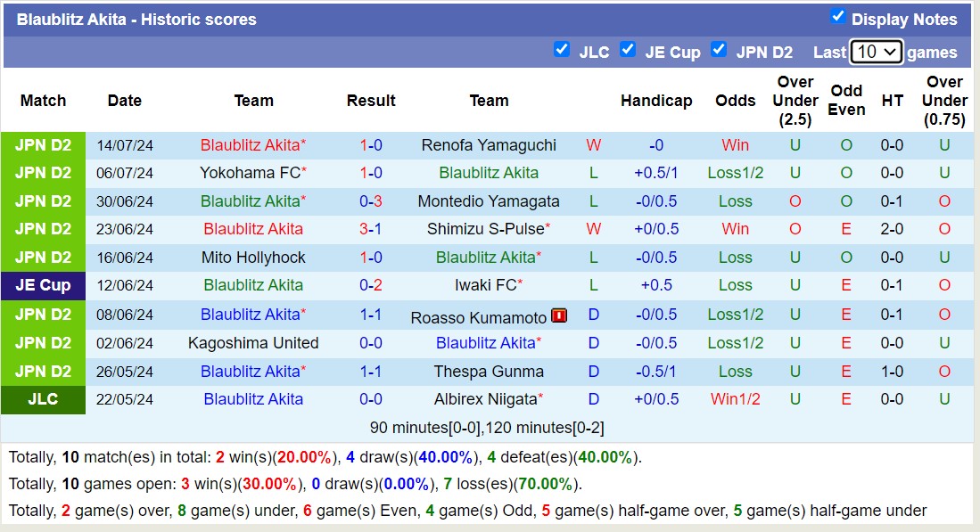Click the green JLC league badge
Image resolution: width=980 pixels, height=532 pixels.
[43, 400]
